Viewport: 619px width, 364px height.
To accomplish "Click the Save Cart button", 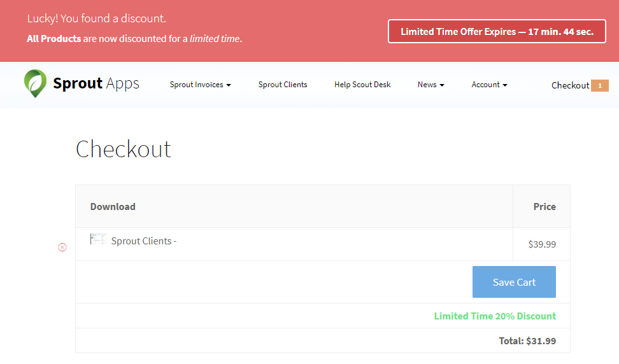I will (514, 282).
